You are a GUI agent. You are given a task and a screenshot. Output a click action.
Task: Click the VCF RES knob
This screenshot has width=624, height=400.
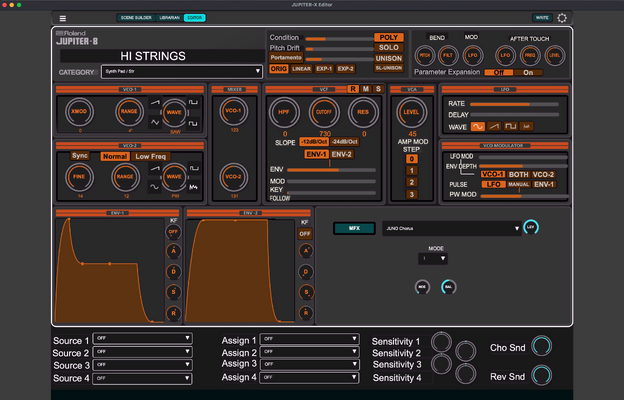(x=363, y=112)
